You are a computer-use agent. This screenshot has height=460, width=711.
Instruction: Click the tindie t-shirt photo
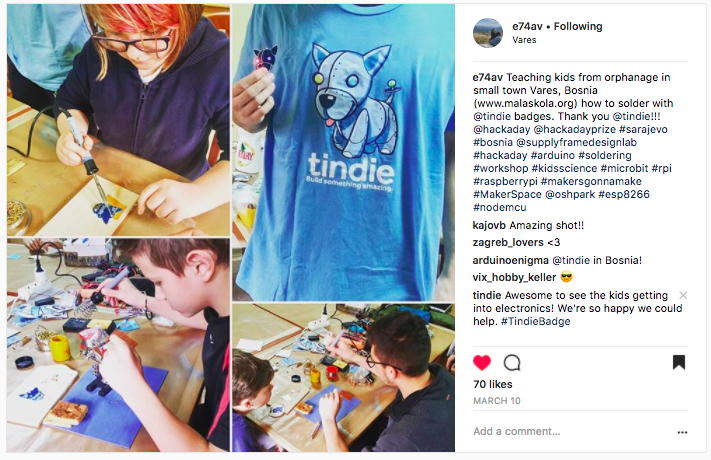[x=344, y=152]
